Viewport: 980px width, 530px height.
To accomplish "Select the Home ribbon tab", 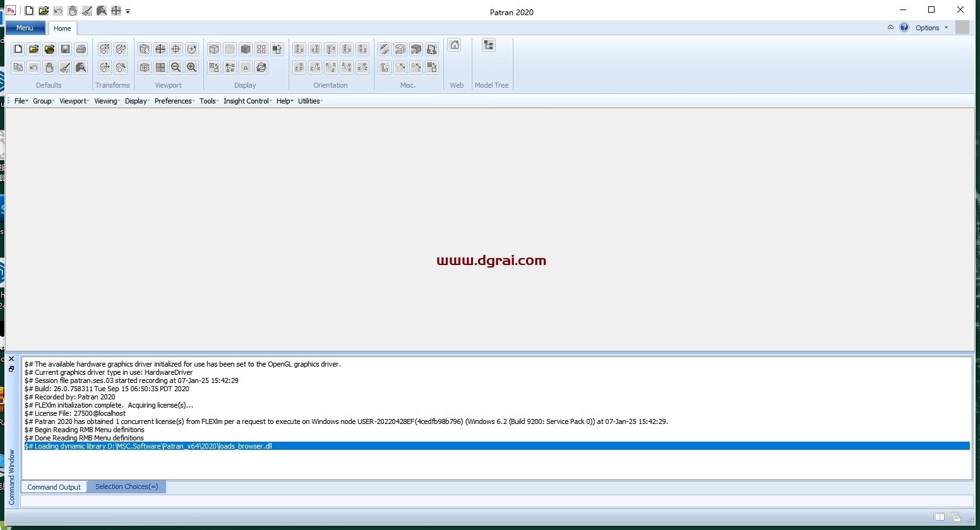I will coord(63,28).
